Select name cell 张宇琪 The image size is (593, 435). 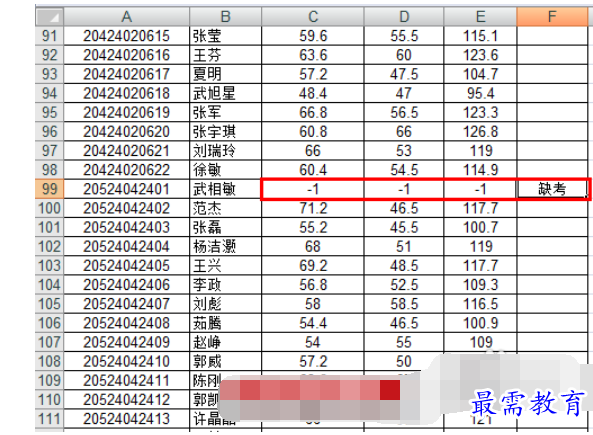click(225, 132)
